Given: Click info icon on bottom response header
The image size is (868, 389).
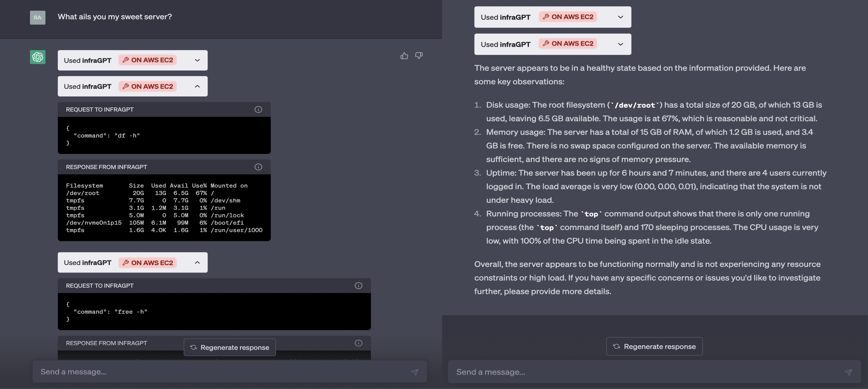Looking at the screenshot, I should (x=358, y=343).
